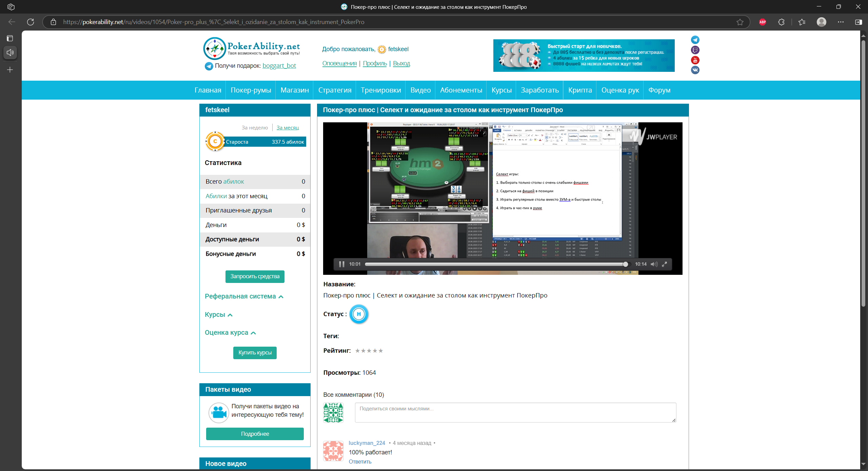Open the Магазин menu item
The image size is (868, 471).
pyautogui.click(x=295, y=90)
